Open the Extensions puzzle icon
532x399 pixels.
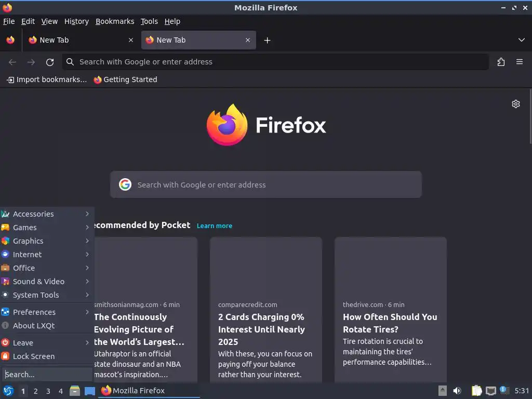click(x=501, y=62)
